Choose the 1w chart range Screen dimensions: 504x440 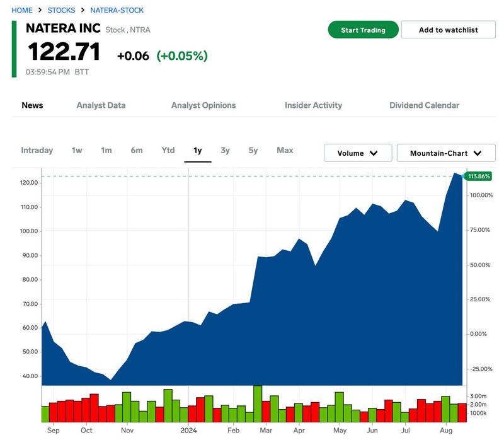click(x=77, y=150)
